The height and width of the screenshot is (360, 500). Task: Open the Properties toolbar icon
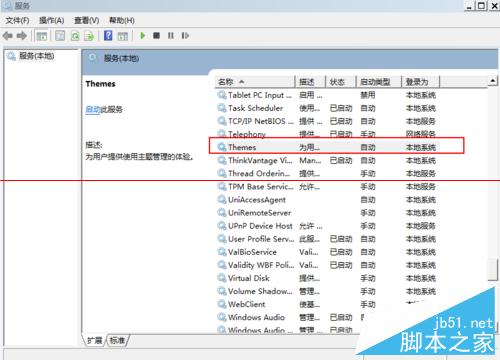point(60,36)
